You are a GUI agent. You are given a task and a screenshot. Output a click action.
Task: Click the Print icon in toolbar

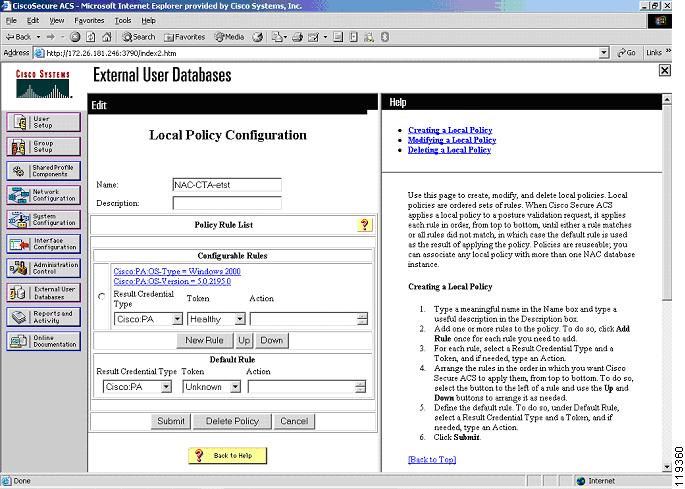298,37
